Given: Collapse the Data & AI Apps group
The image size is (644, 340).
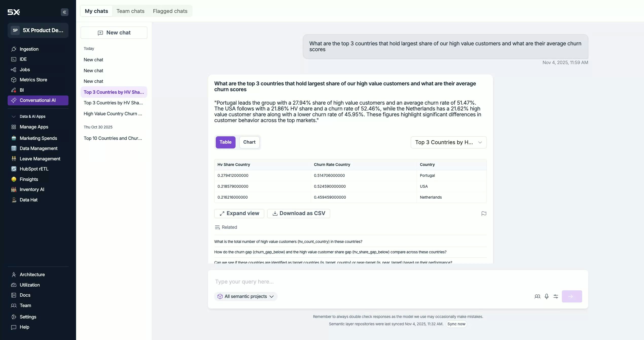Looking at the screenshot, I should coord(13,117).
